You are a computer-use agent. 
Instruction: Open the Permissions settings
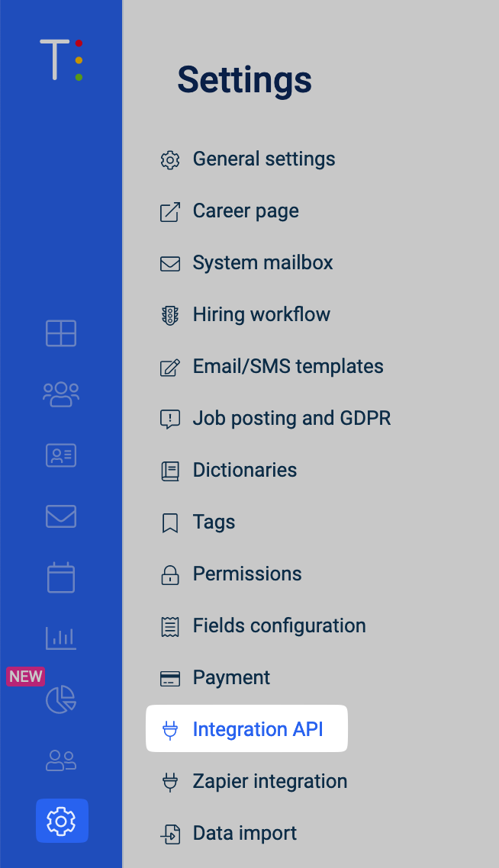click(246, 574)
